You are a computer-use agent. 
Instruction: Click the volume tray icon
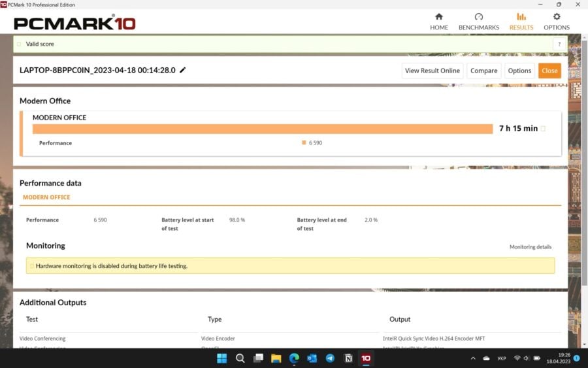pos(526,358)
